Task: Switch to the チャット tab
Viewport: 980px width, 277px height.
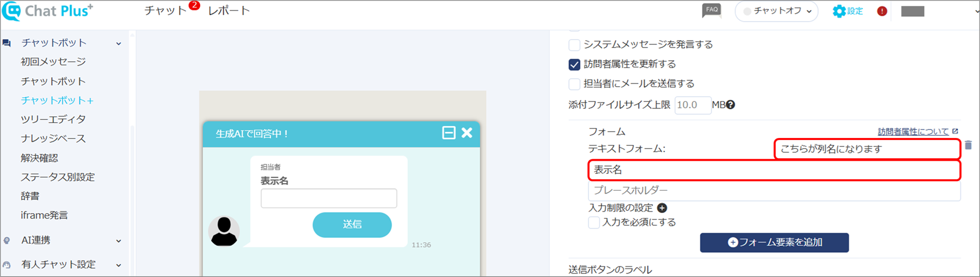Action: point(165,11)
